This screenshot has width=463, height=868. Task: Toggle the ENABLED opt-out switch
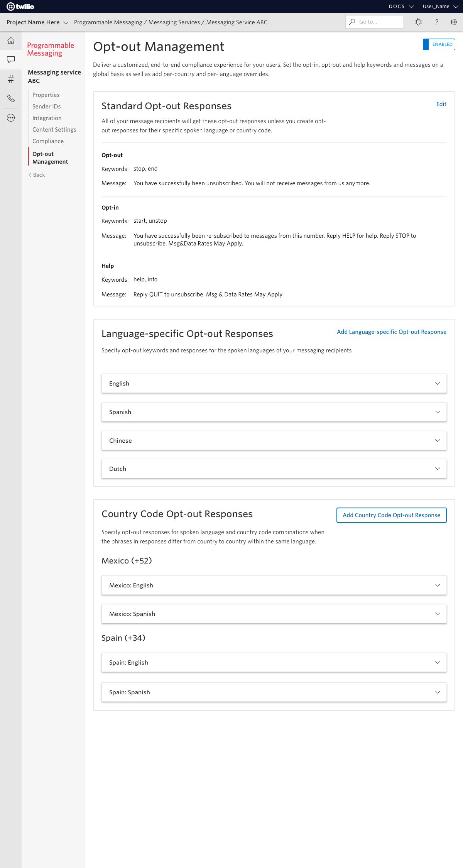click(x=439, y=44)
